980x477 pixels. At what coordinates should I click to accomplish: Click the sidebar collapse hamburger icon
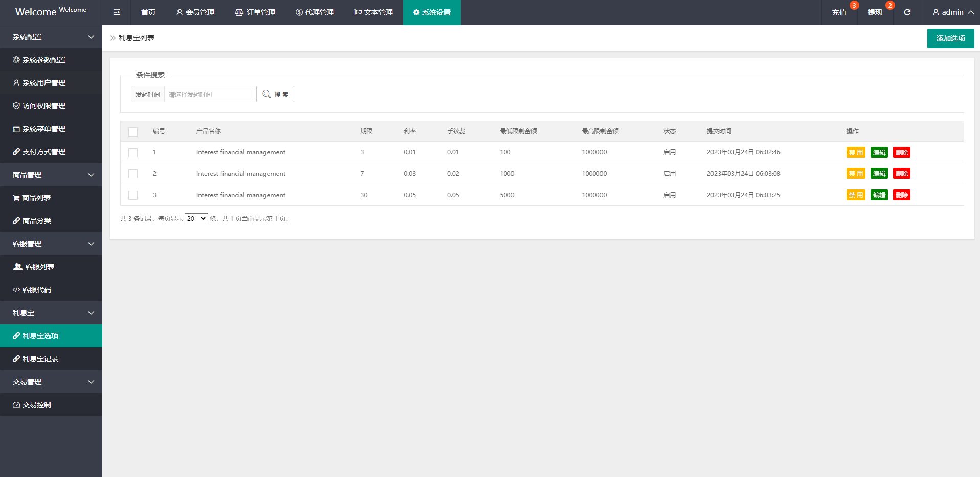(x=117, y=12)
